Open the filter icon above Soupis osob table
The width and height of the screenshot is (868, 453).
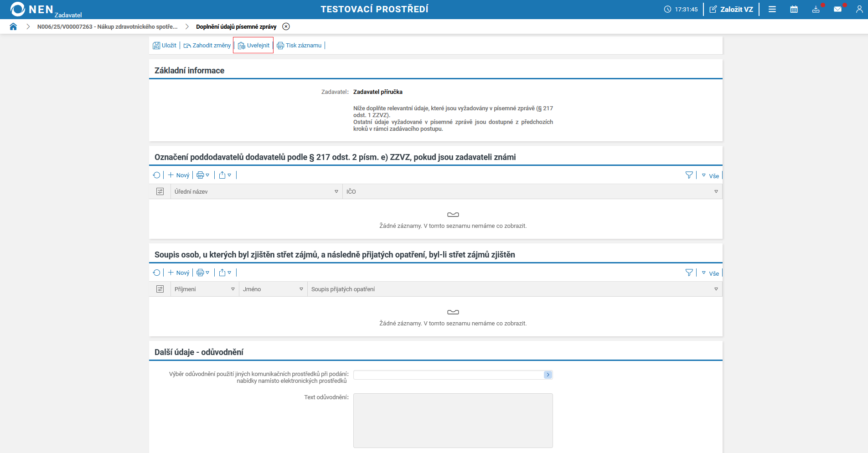click(689, 272)
